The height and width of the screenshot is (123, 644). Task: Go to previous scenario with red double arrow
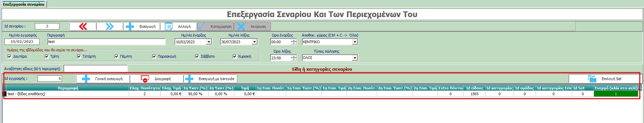coord(83,26)
